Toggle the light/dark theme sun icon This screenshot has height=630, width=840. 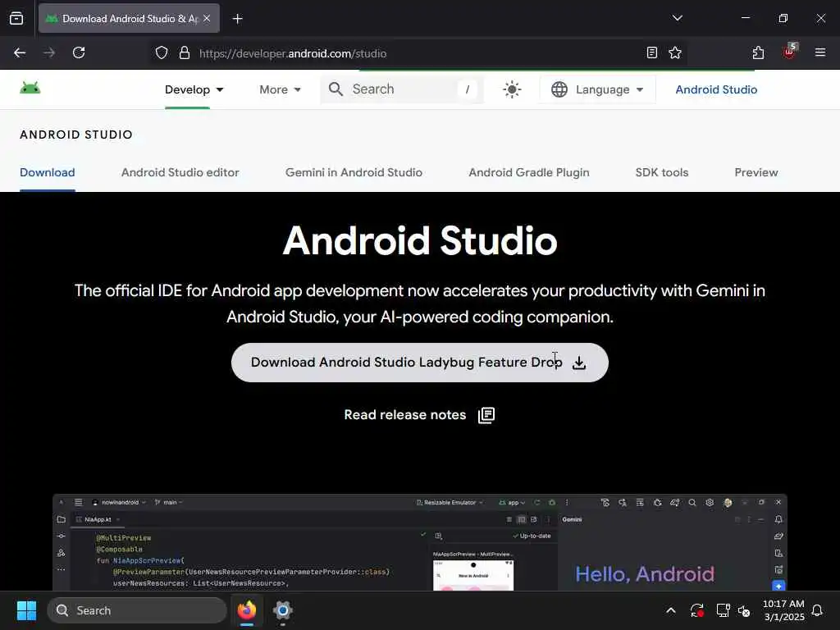pyautogui.click(x=512, y=89)
